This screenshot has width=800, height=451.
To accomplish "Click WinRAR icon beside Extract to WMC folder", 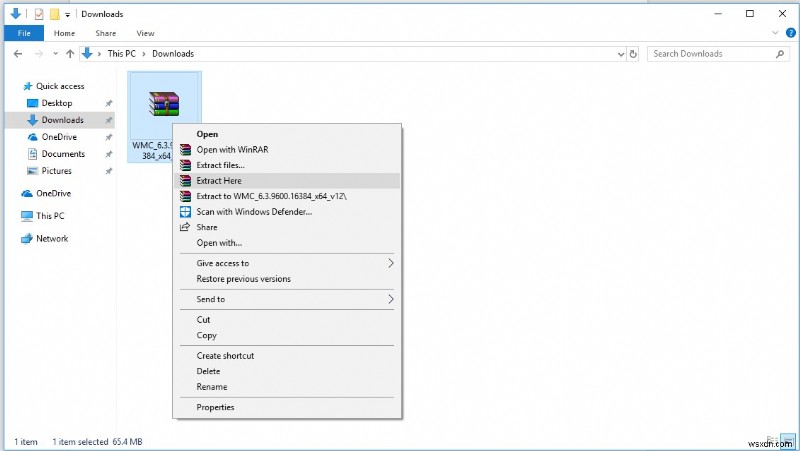I will [x=185, y=196].
